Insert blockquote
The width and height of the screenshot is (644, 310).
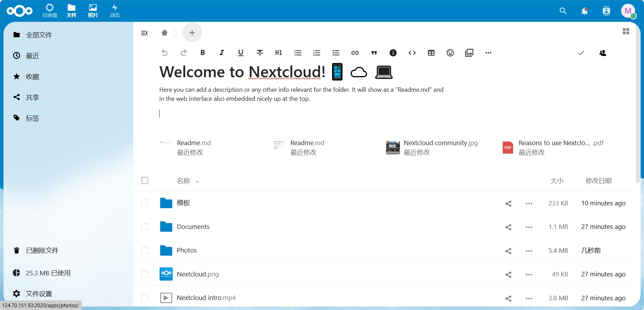pyautogui.click(x=374, y=53)
